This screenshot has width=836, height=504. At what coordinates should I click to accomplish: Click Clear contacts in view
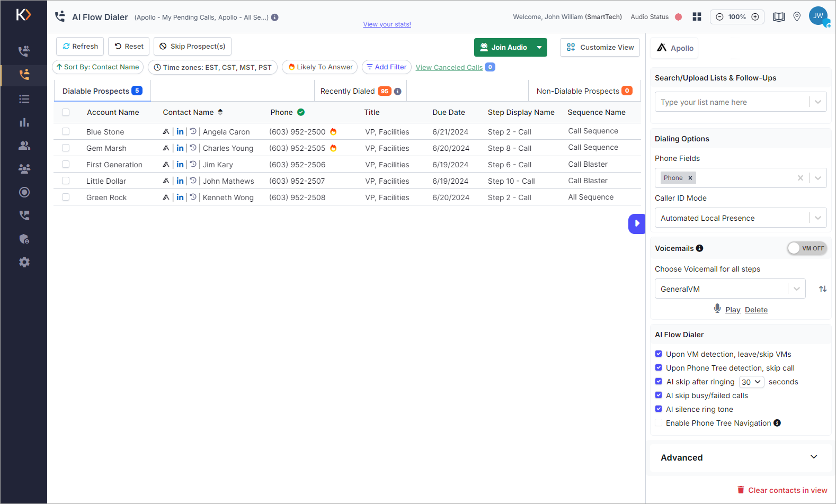782,490
